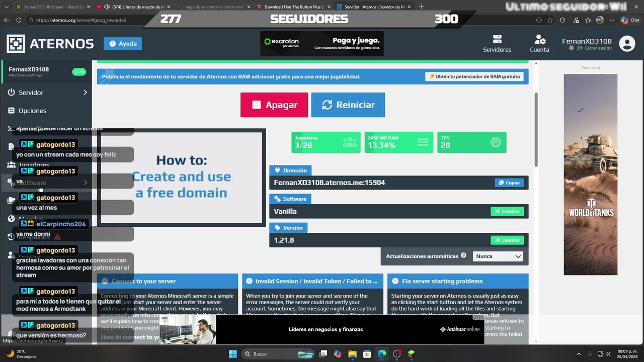Restart the server with Reiniciar
Viewport: 644px width, 362px height.
[348, 105]
